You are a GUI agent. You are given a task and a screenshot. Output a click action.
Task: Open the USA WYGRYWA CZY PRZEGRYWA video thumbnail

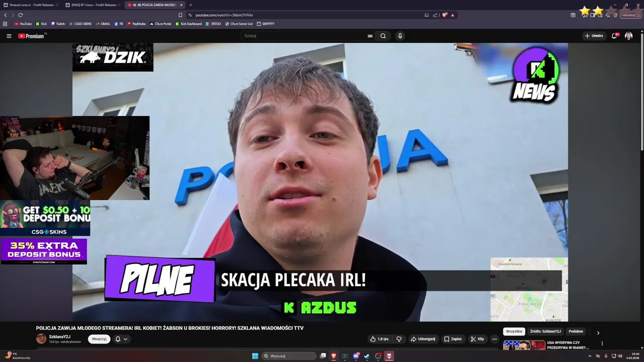click(x=524, y=345)
